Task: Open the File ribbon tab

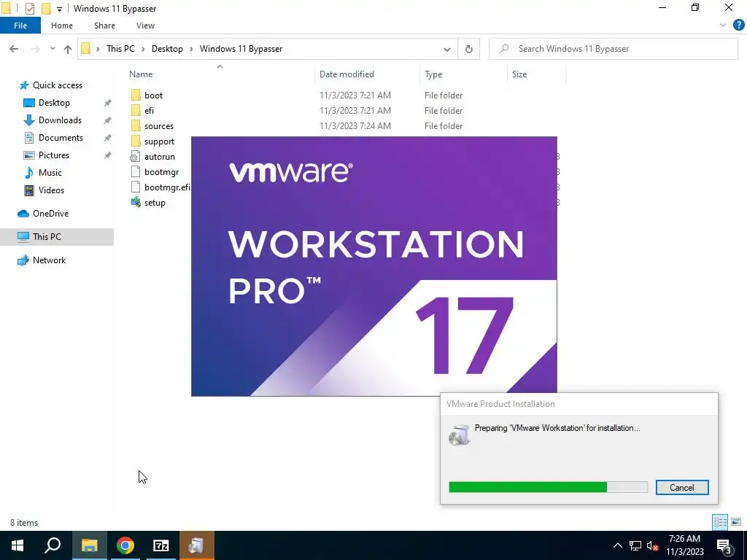Action: pos(20,26)
